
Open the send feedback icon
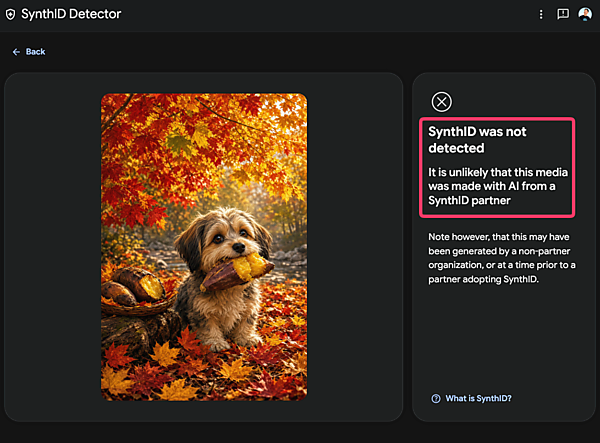click(x=562, y=15)
